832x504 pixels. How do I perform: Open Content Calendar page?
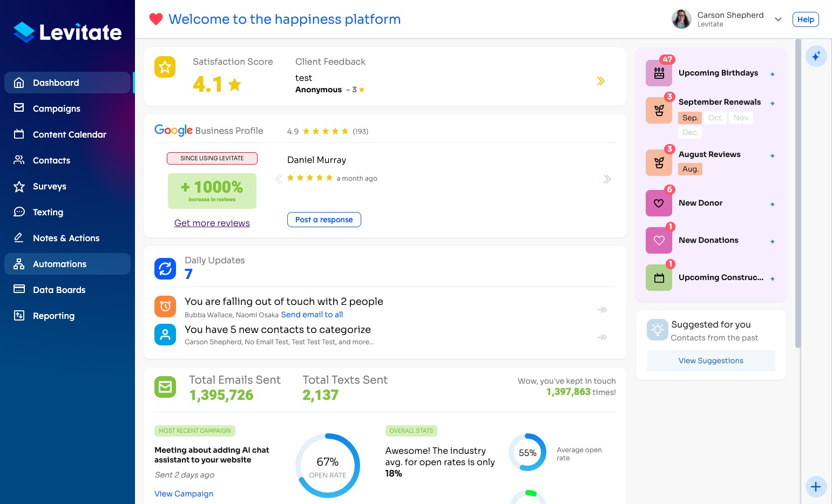coord(67,134)
